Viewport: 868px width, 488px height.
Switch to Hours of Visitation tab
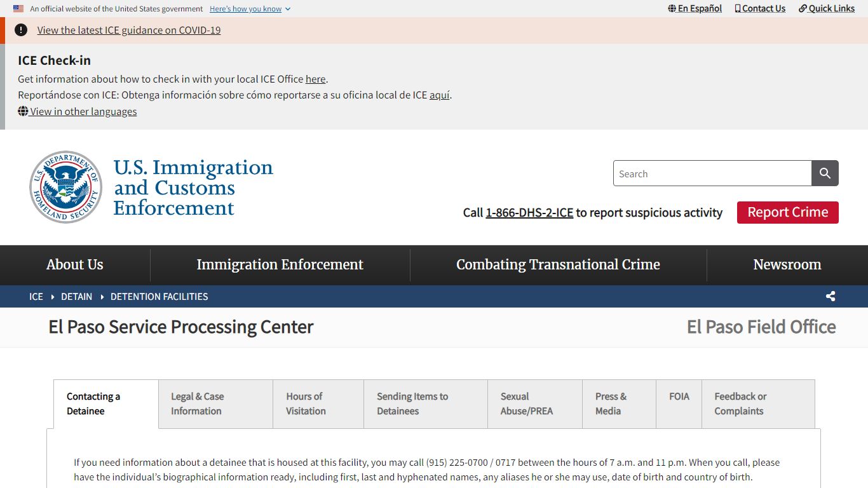point(318,404)
